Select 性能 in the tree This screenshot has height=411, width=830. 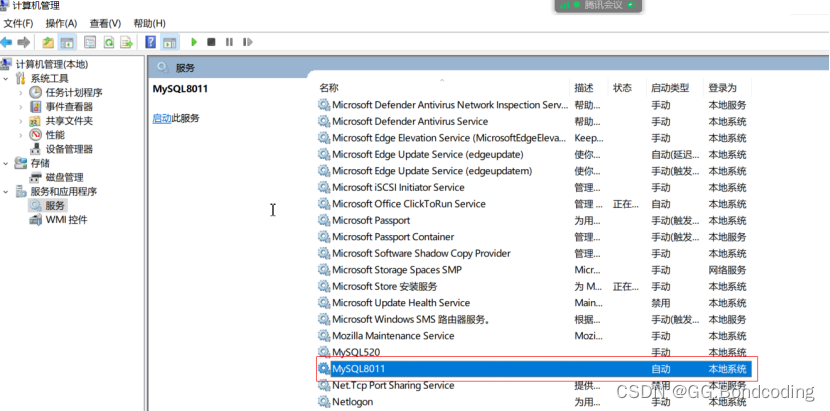tap(55, 135)
